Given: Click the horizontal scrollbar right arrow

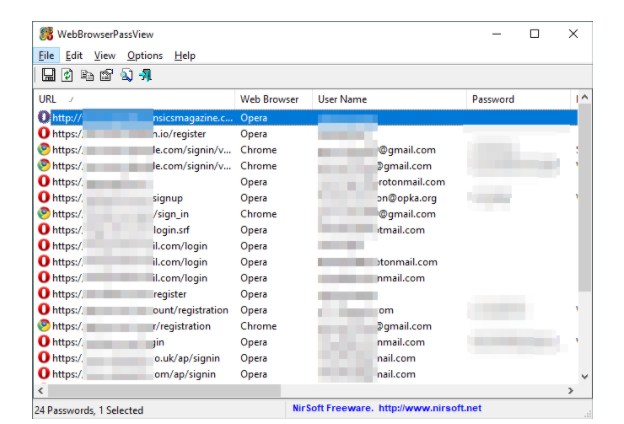Looking at the screenshot, I should click(571, 391).
